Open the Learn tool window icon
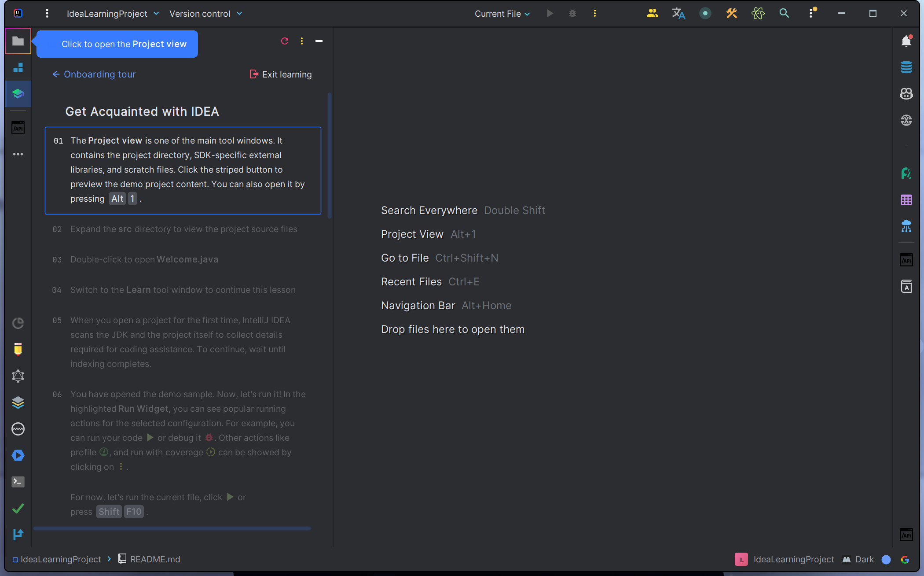924x576 pixels. pyautogui.click(x=18, y=93)
